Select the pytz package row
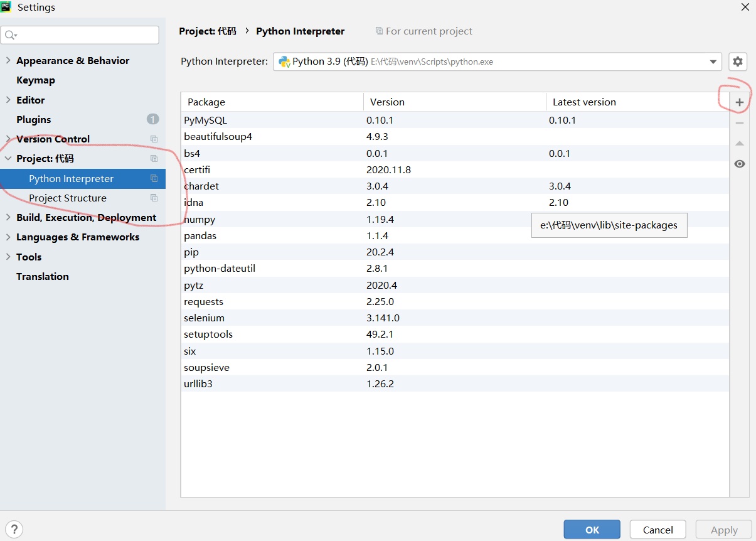Screen dimensions: 756x541 (455, 285)
